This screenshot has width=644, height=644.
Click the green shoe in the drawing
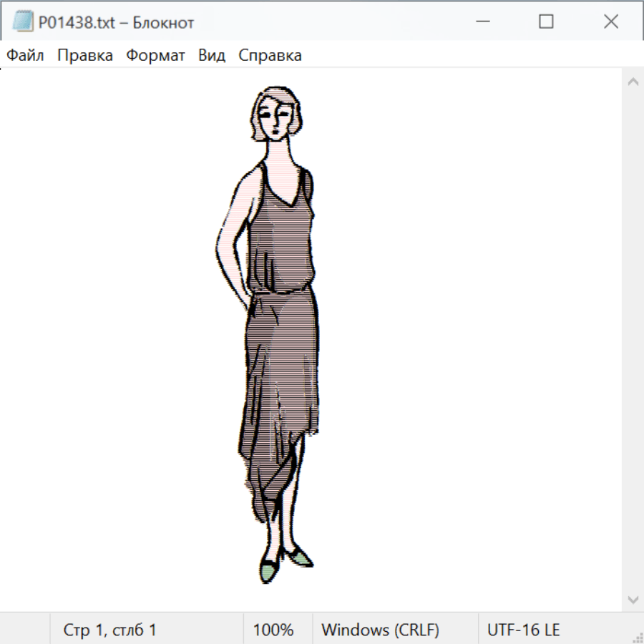coord(268,570)
